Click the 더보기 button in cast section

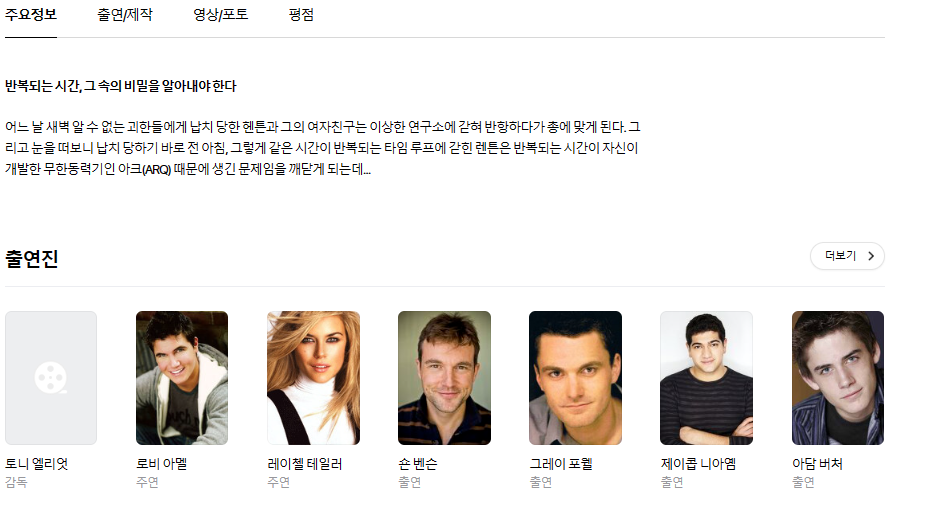[847, 256]
